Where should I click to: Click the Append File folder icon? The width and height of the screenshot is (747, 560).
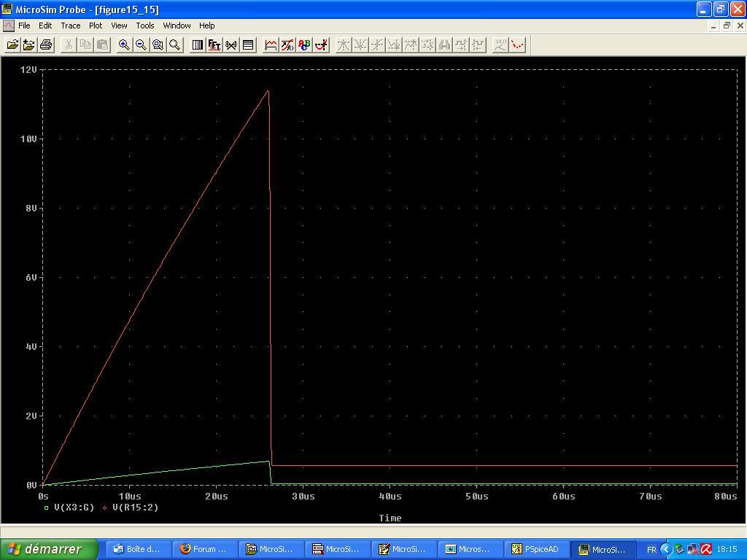[29, 44]
